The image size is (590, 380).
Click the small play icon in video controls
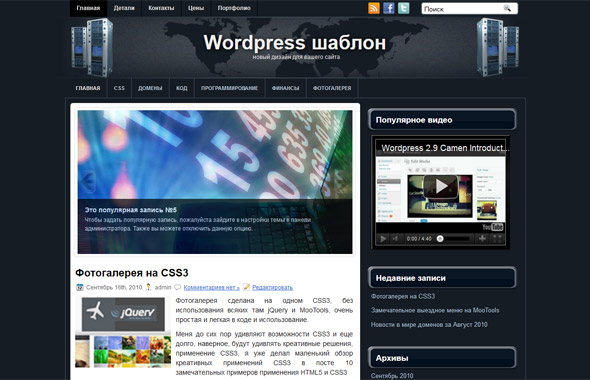point(383,239)
